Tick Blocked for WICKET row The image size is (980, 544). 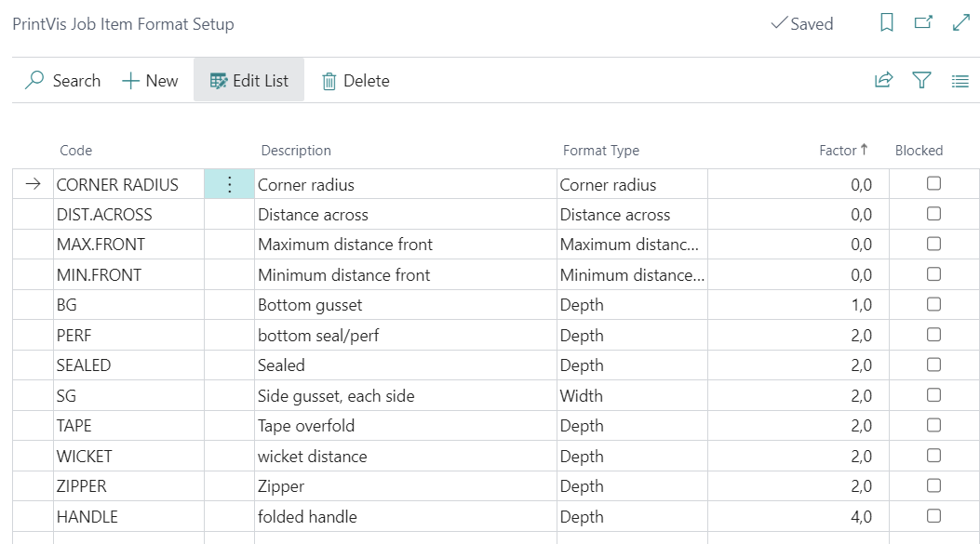coord(933,456)
